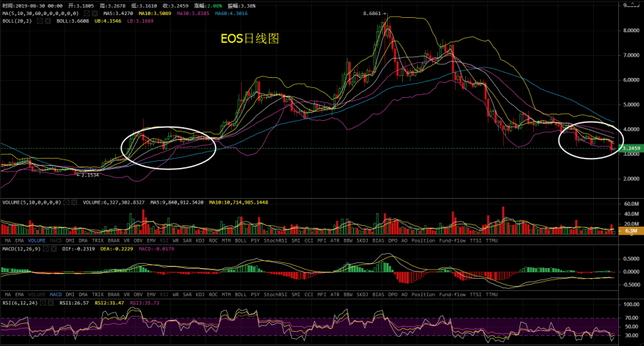644x346 pixels.
Task: Close the VOLUME indicator panel
Action: click(75, 202)
